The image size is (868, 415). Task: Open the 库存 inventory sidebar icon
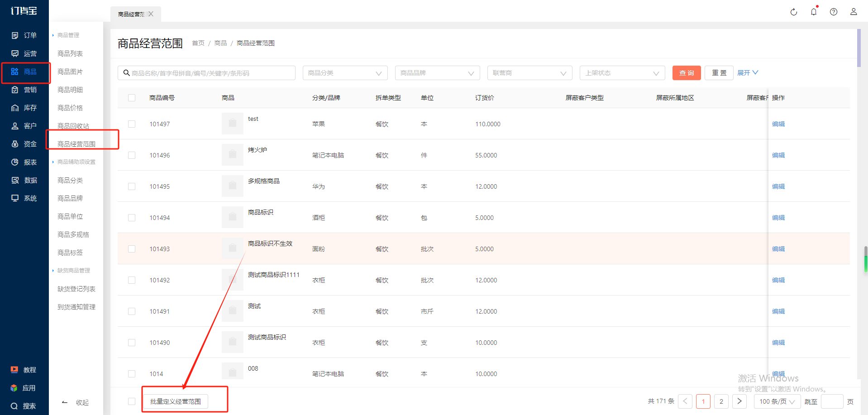15,108
